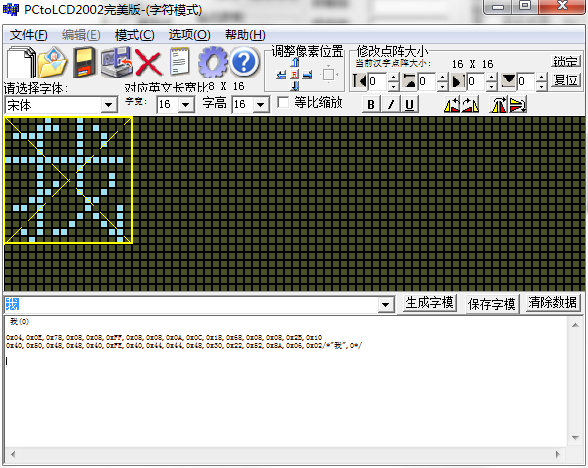Click the 生成字模 button
The height and width of the screenshot is (468, 588).
(429, 303)
